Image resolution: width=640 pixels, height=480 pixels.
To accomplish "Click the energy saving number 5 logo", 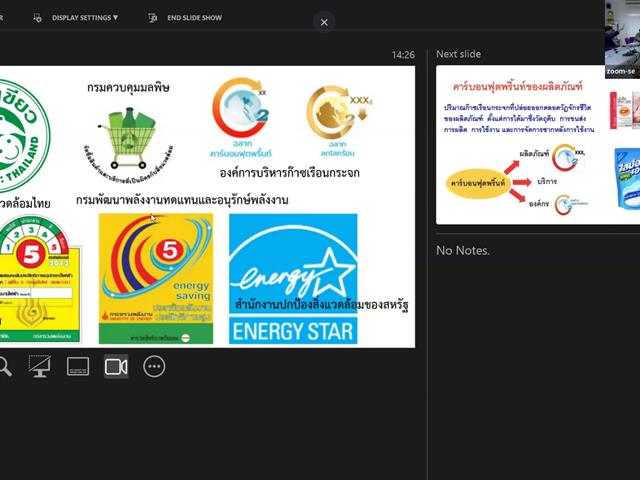I will coord(156,279).
